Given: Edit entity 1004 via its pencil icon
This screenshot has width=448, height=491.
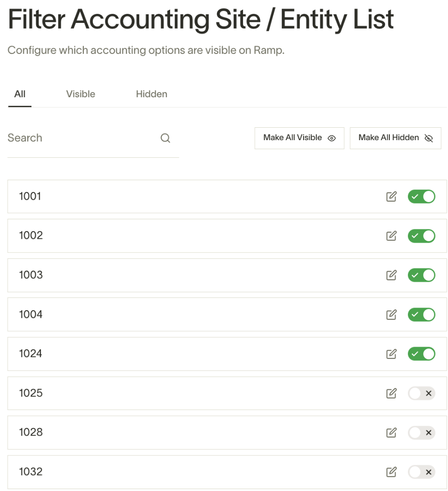Looking at the screenshot, I should click(391, 315).
